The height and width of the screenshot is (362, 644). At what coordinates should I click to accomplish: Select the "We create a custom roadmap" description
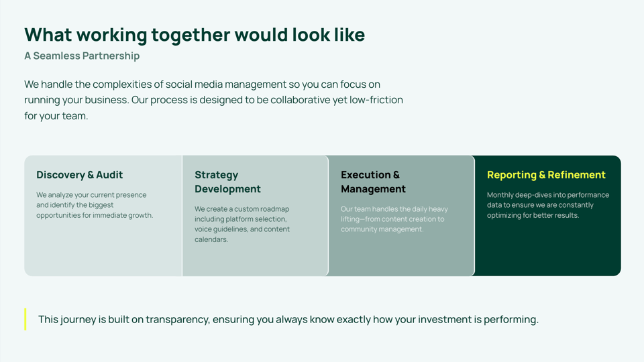click(x=242, y=224)
